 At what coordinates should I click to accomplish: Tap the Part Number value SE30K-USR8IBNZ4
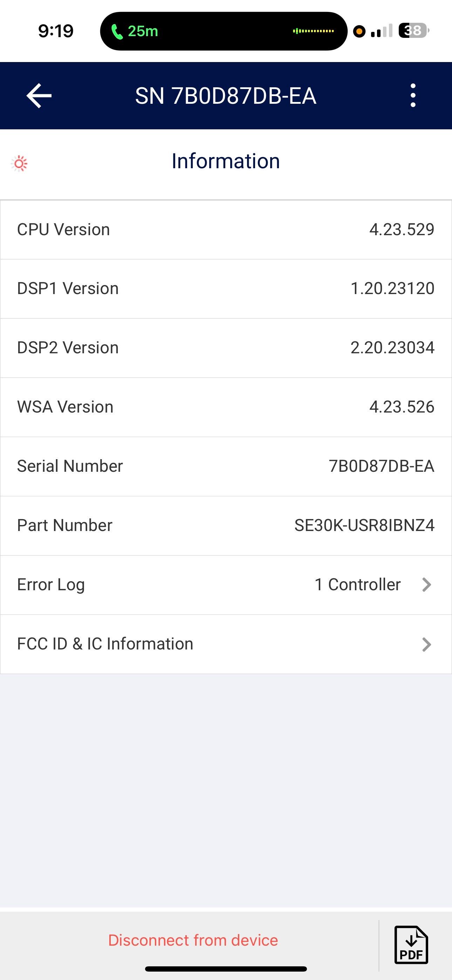click(x=364, y=525)
